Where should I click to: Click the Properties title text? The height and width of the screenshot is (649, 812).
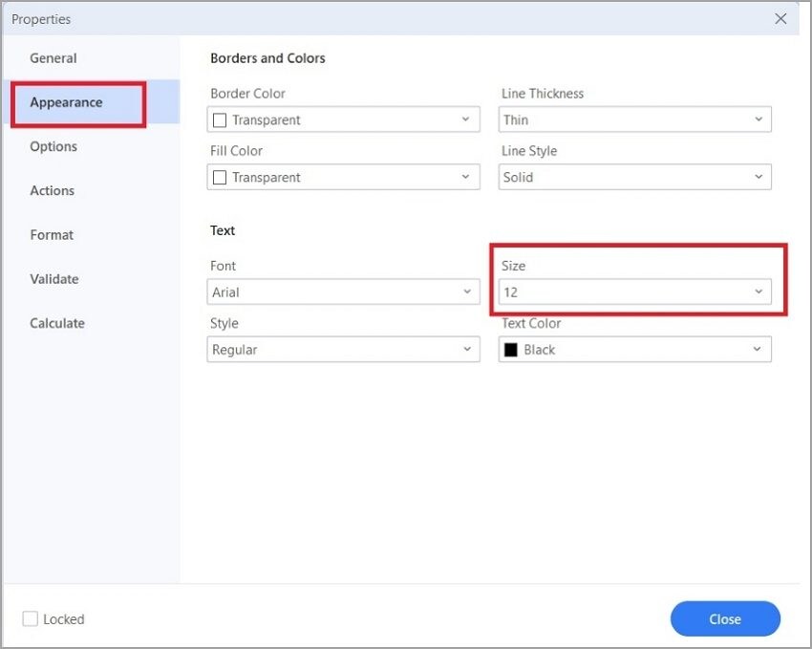click(41, 19)
